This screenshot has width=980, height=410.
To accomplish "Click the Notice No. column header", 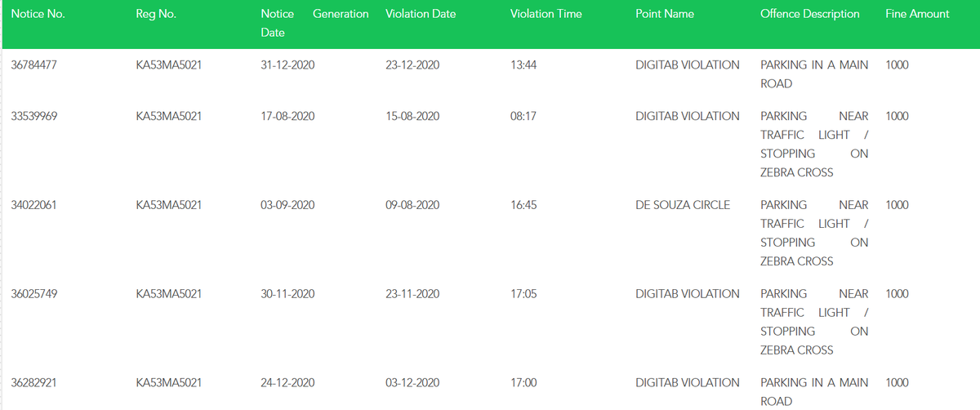I will [x=37, y=14].
